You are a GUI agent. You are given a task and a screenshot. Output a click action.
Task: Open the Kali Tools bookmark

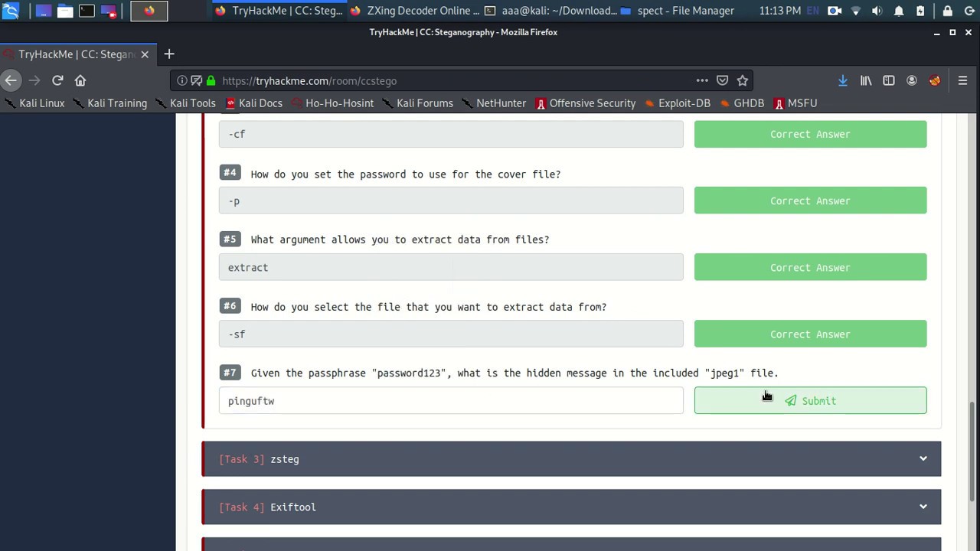point(184,103)
